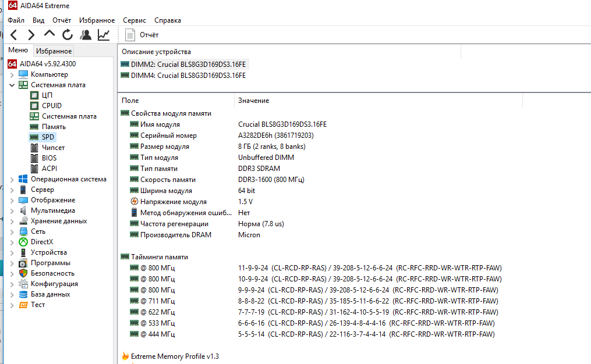Image resolution: width=591 pixels, height=364 pixels.
Task: Click the Операционная система Windows icon
Action: coord(23,179)
